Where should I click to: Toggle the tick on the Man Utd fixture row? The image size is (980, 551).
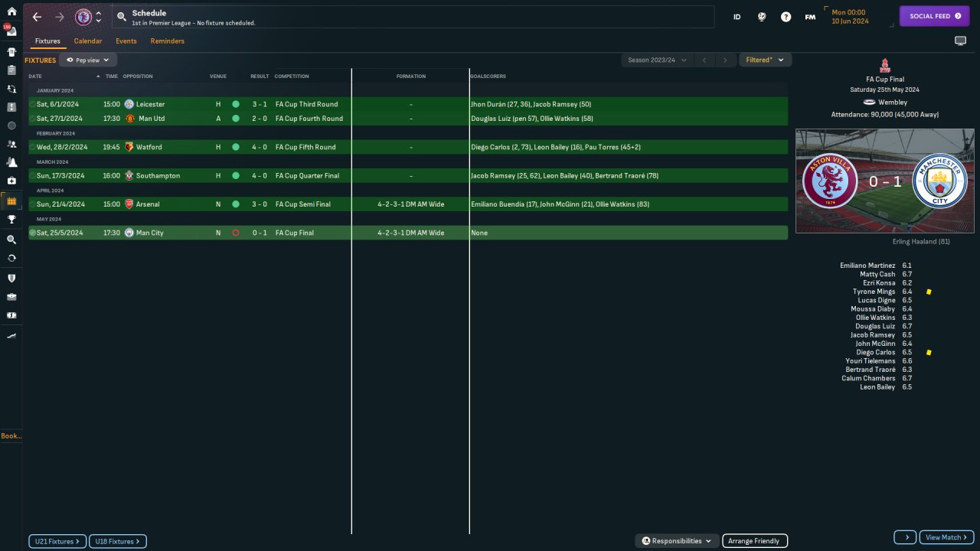pos(32,119)
